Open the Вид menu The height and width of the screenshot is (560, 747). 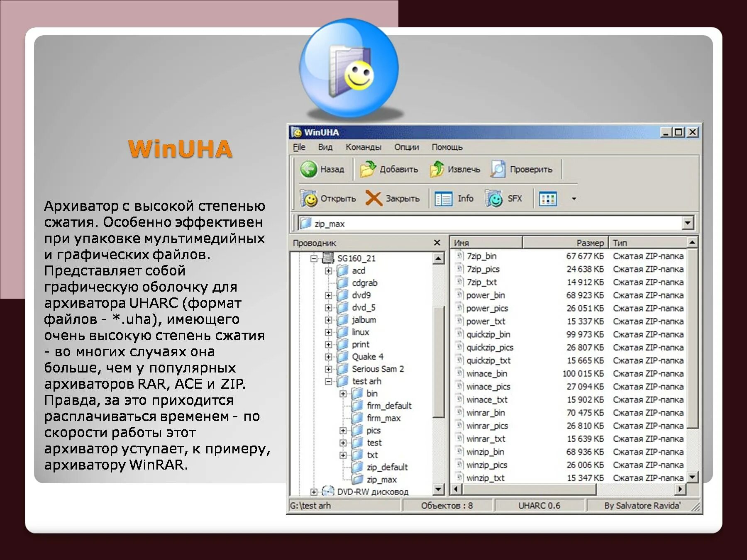(325, 147)
